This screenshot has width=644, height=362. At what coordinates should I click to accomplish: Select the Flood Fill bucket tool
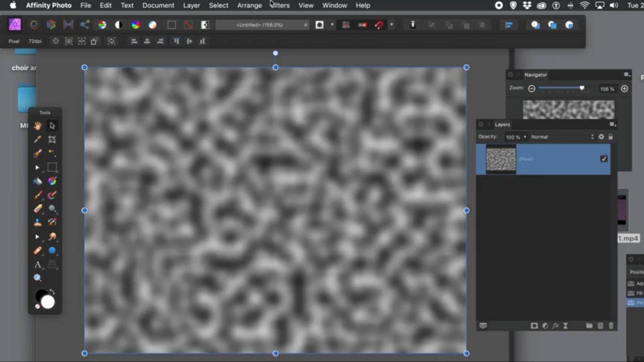pos(38,181)
